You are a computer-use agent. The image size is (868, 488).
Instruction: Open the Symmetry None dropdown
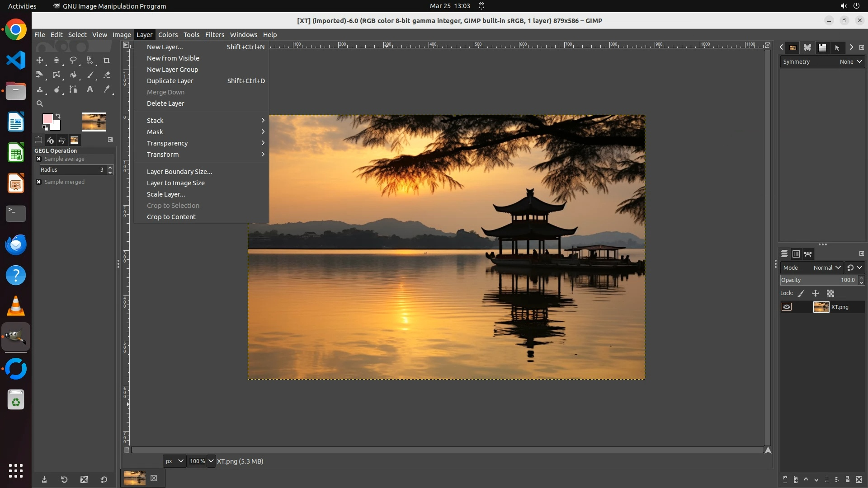850,62
